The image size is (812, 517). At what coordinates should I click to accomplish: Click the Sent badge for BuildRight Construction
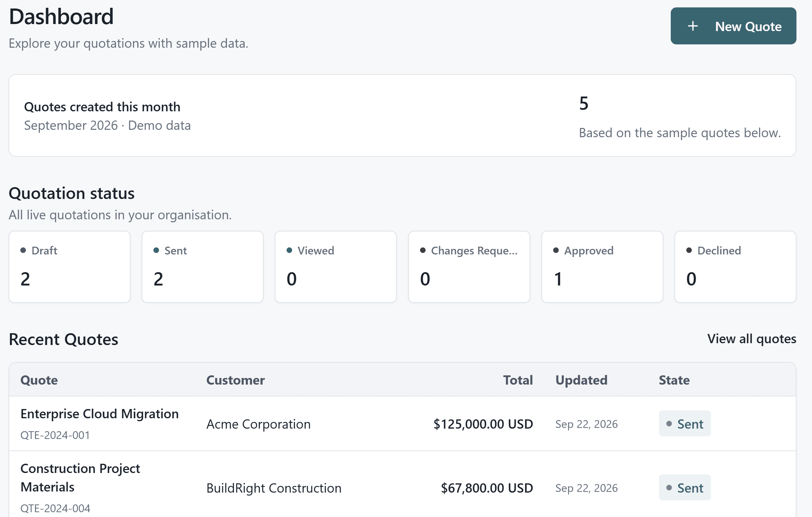tap(685, 487)
